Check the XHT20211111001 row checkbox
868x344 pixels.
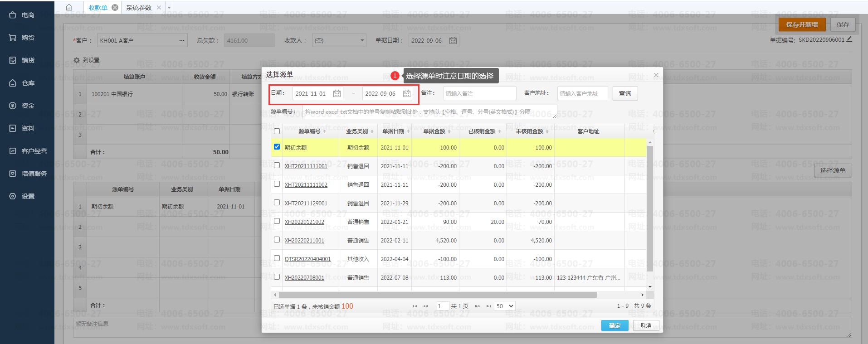pos(277,165)
